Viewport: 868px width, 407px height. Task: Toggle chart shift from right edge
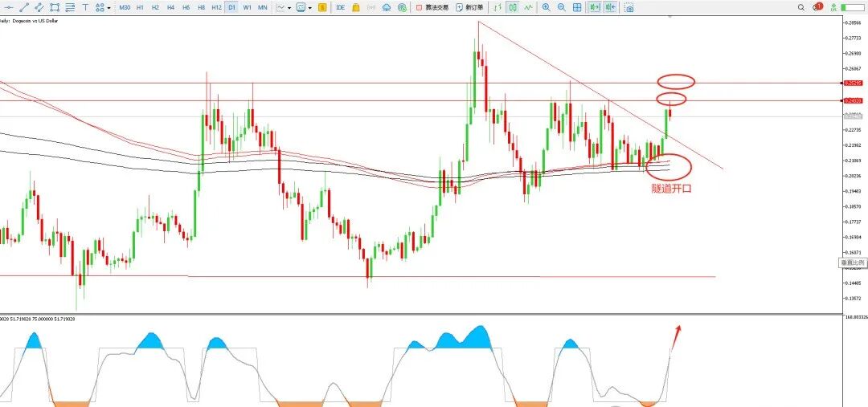pyautogui.click(x=611, y=8)
